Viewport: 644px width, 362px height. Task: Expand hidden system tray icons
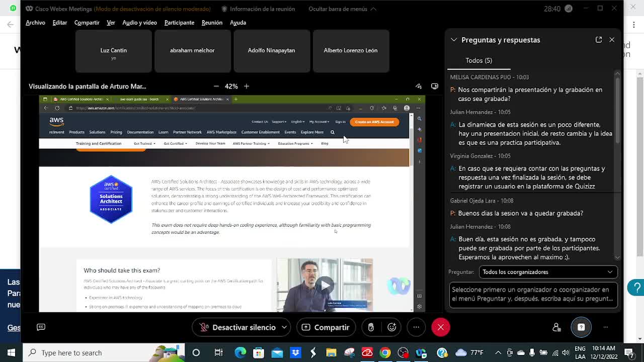(x=498, y=352)
